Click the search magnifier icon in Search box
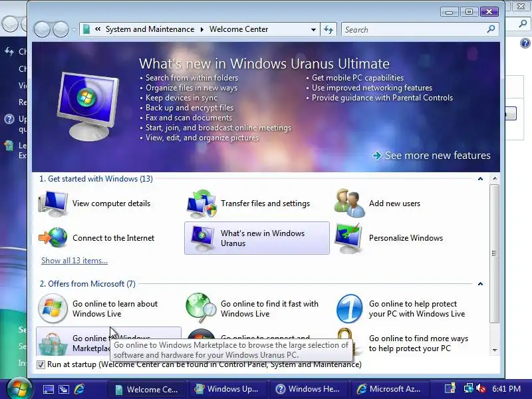Viewport: 532px width, 399px height. click(x=491, y=29)
